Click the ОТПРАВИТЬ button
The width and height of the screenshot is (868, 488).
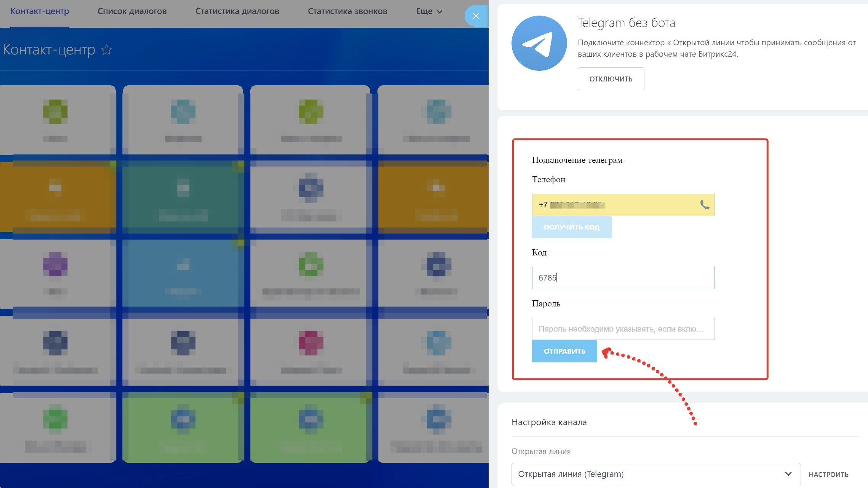[x=564, y=351]
